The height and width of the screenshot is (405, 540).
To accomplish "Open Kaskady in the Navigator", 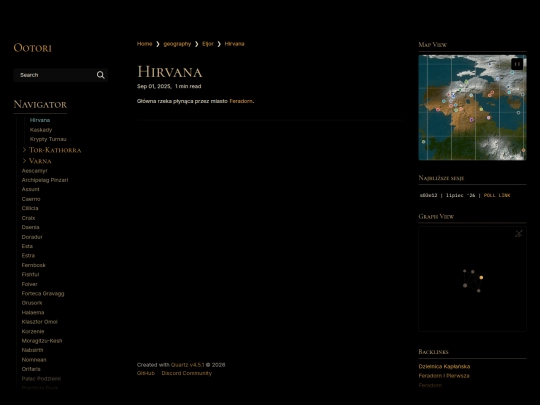I will point(41,130).
